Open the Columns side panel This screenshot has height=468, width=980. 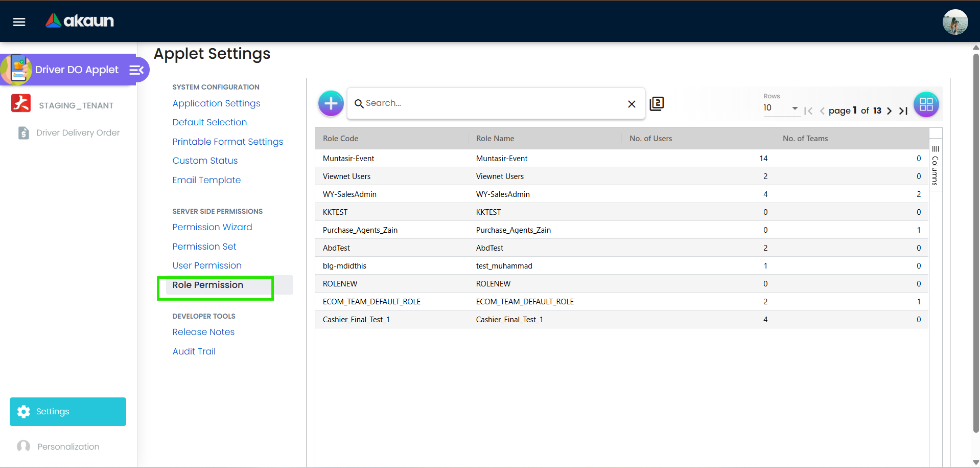(x=936, y=164)
